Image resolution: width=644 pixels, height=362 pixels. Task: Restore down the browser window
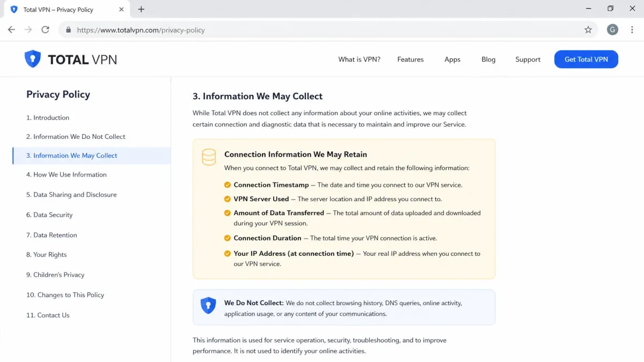(x=610, y=9)
